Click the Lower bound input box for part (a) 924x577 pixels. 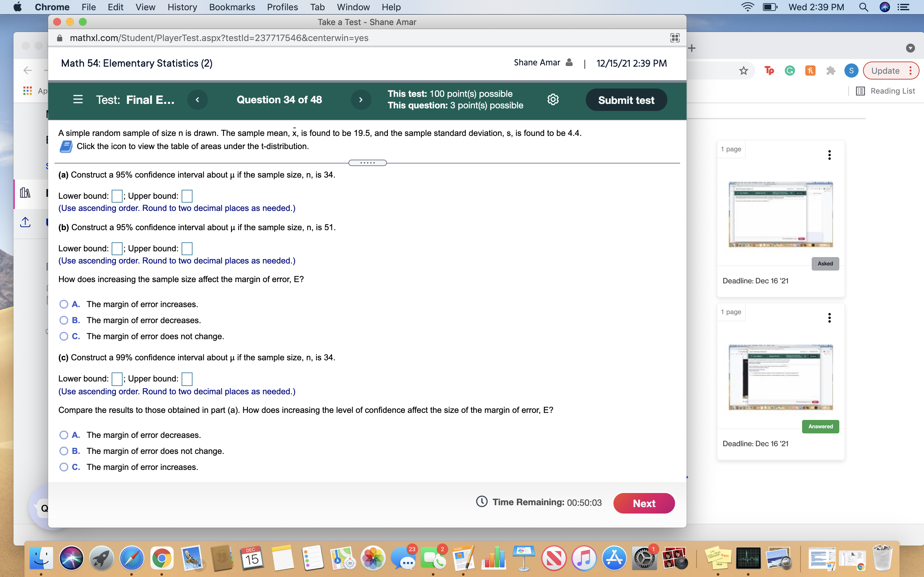(x=116, y=196)
